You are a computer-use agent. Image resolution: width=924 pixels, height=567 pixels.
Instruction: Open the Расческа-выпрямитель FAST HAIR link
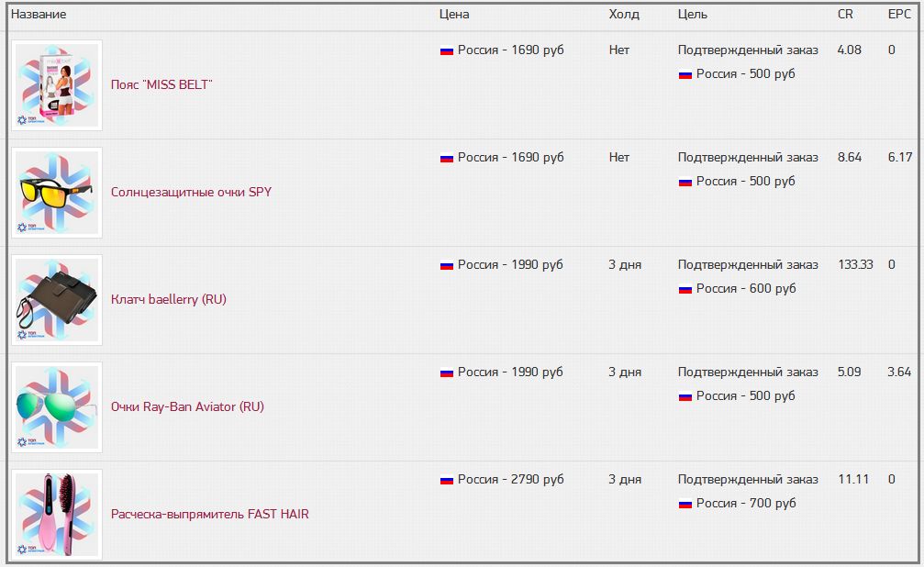pyautogui.click(x=209, y=514)
